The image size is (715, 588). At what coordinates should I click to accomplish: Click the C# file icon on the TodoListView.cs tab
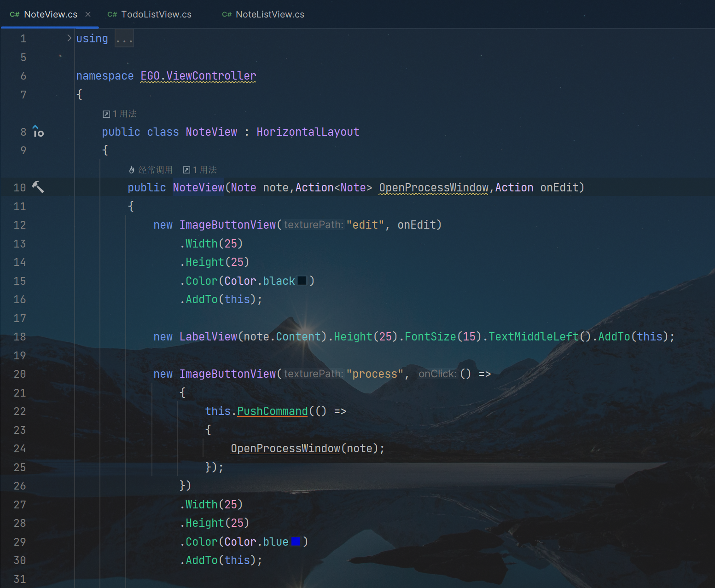(x=112, y=14)
